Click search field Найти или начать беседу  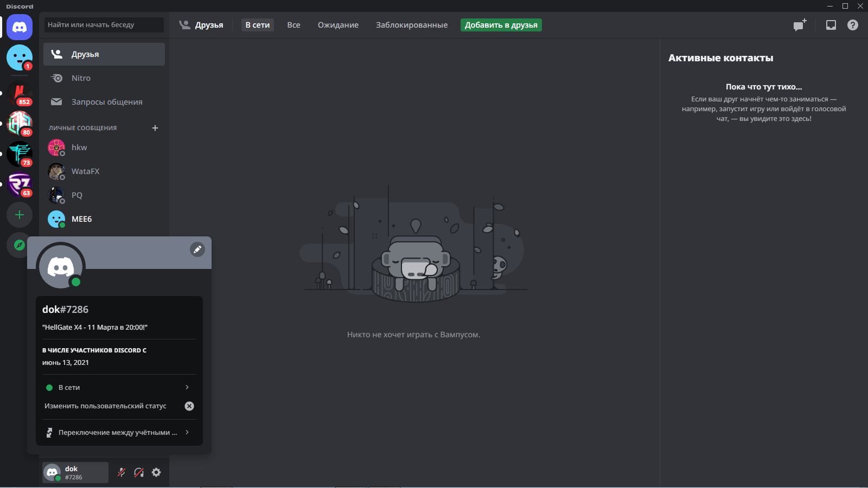(x=104, y=25)
